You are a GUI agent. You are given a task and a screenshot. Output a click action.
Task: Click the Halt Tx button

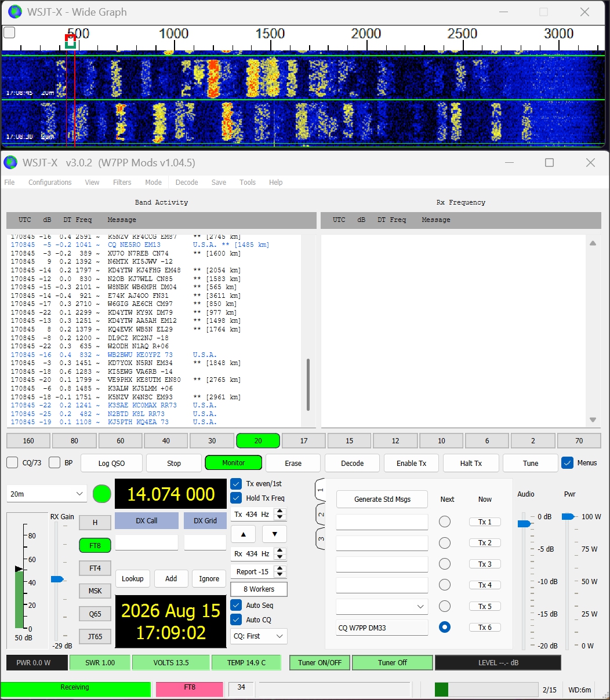[471, 463]
